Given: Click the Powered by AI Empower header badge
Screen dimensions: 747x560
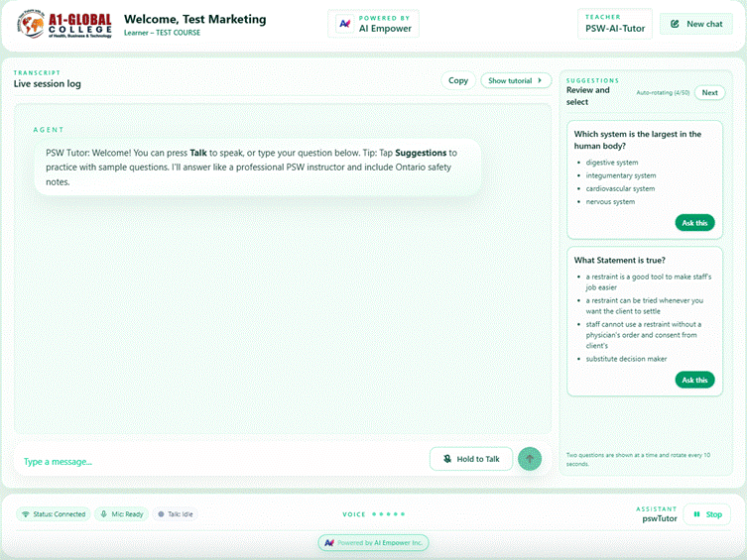Looking at the screenshot, I should pyautogui.click(x=373, y=24).
